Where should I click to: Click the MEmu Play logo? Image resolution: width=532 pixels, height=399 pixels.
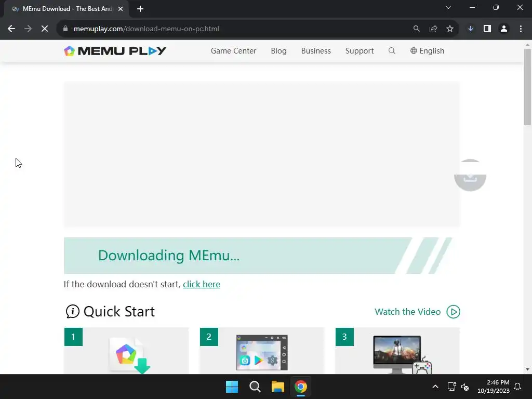click(x=115, y=51)
